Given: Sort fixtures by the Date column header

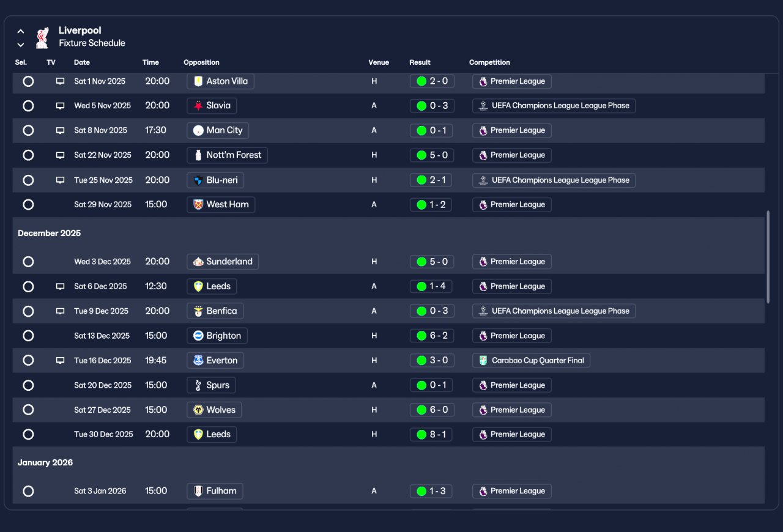Looking at the screenshot, I should [x=82, y=62].
